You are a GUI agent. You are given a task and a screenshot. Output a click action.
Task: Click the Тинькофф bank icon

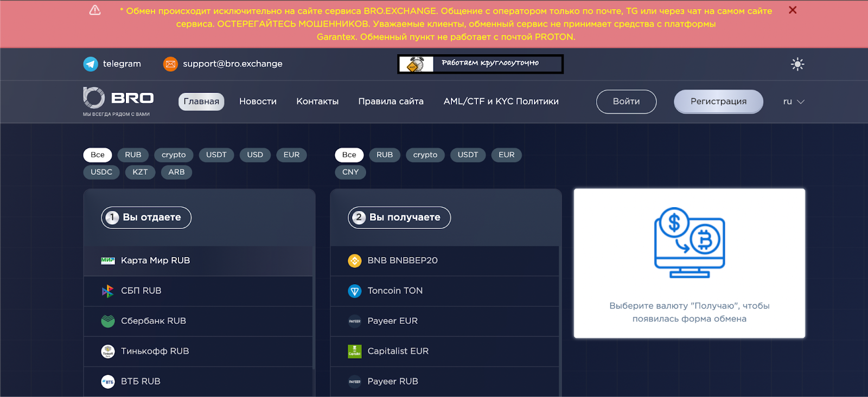[x=108, y=351]
